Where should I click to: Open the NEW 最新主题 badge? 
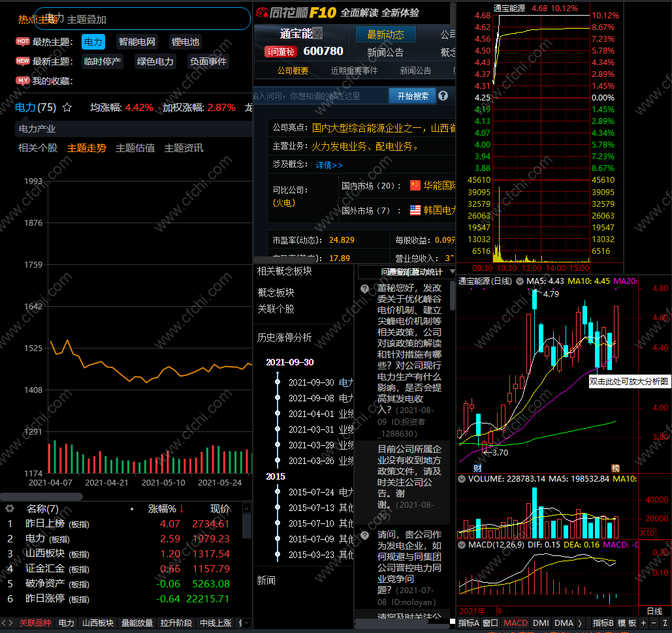[23, 61]
